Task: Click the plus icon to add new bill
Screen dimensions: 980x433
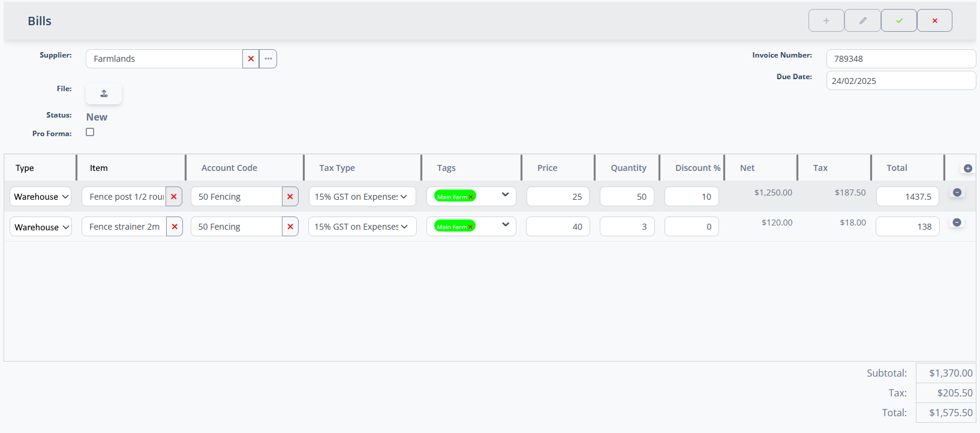Action: click(x=826, y=20)
